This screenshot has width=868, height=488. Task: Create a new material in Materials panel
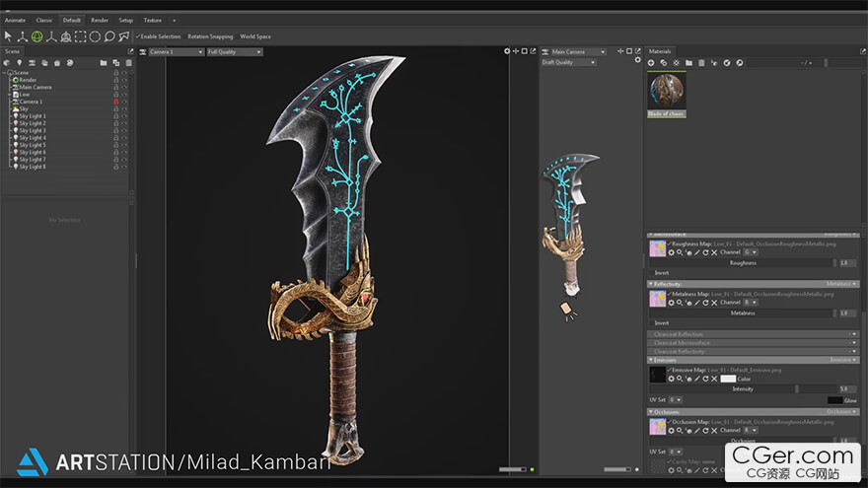651,63
